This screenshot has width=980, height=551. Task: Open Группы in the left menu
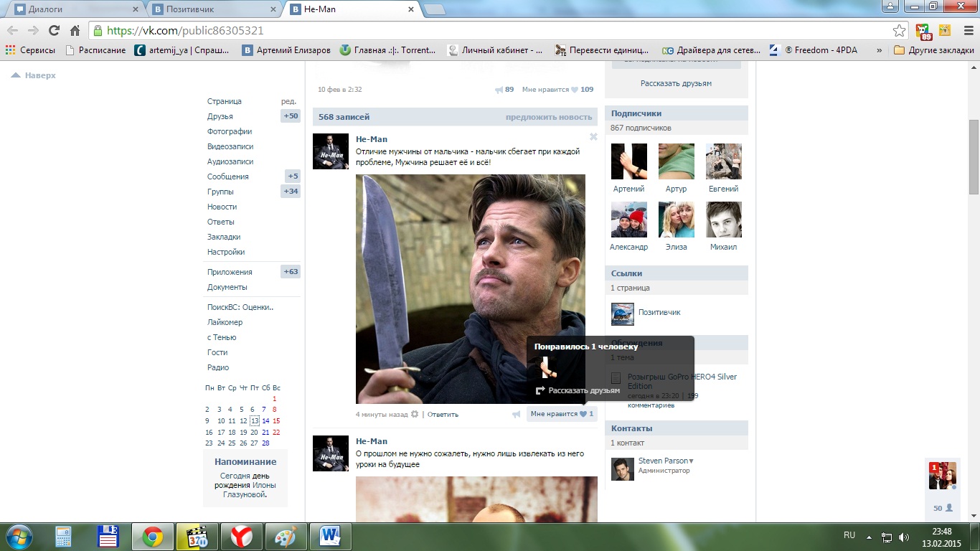(x=220, y=192)
